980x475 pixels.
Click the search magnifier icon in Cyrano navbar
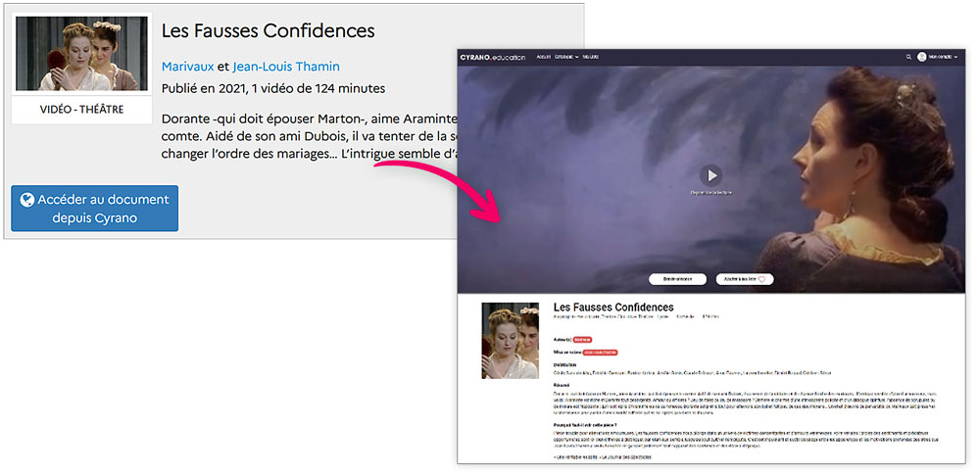tap(908, 57)
